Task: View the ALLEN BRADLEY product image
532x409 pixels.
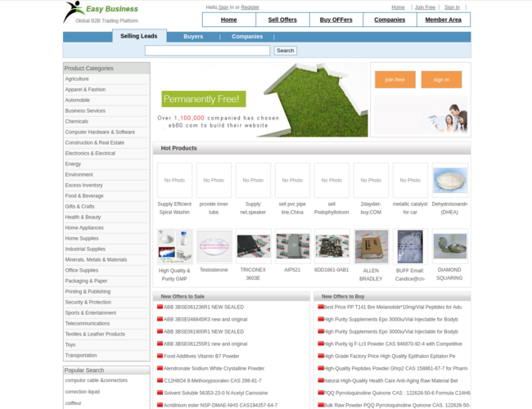Action: coord(371,245)
